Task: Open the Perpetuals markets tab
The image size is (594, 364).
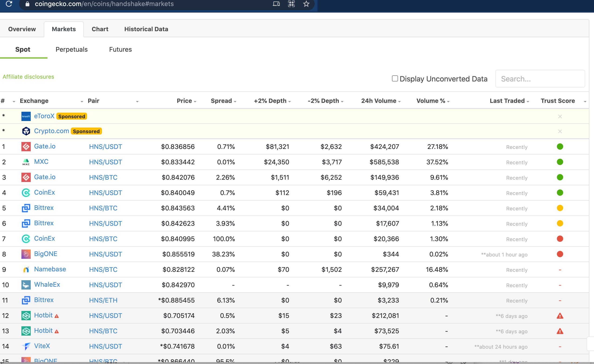Action: pyautogui.click(x=71, y=49)
